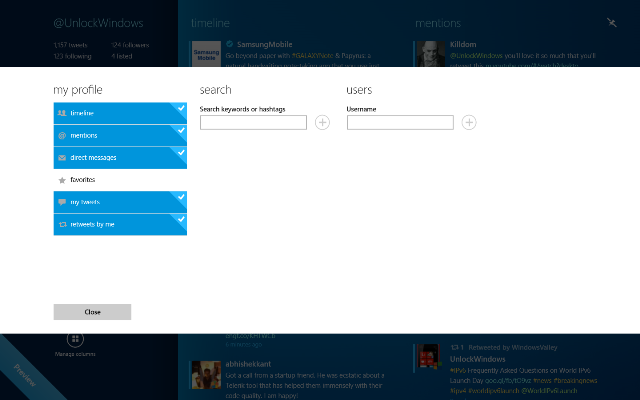
Task: Click the mentions column heading
Action: pos(438,23)
